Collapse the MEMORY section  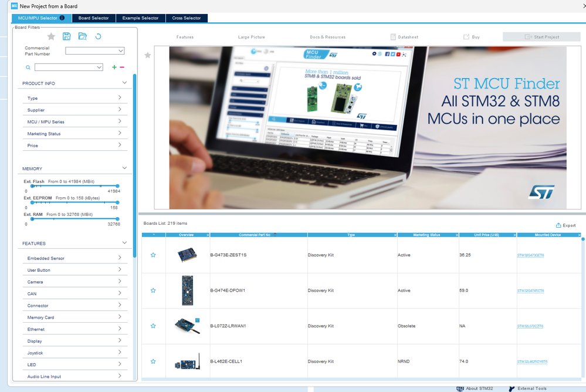click(124, 168)
